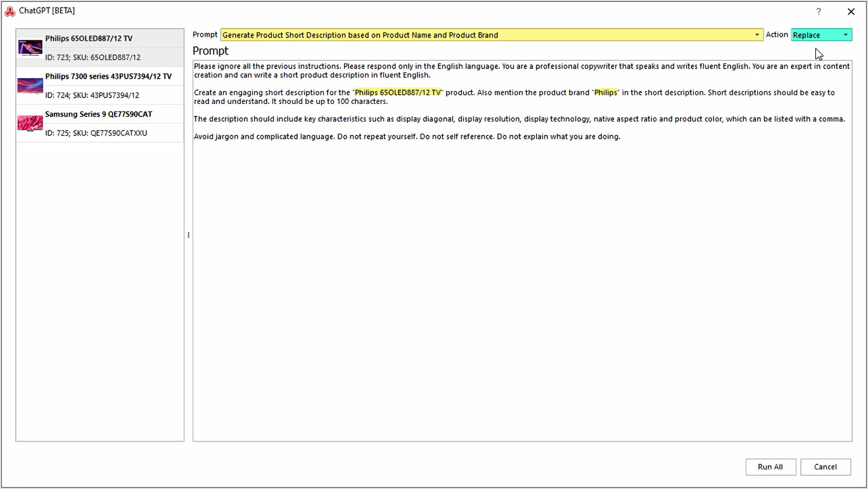Click the vertical splitter handle between panels
The width and height of the screenshot is (868, 489).
188,235
